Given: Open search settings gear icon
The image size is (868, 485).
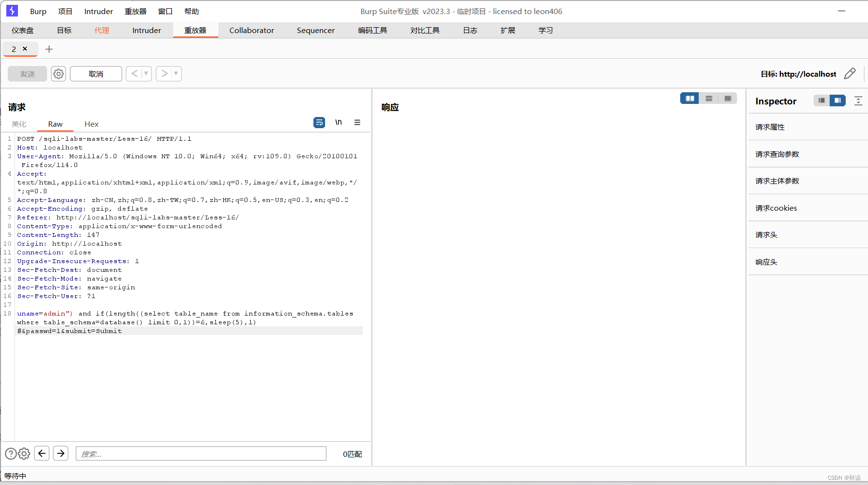Looking at the screenshot, I should [24, 453].
